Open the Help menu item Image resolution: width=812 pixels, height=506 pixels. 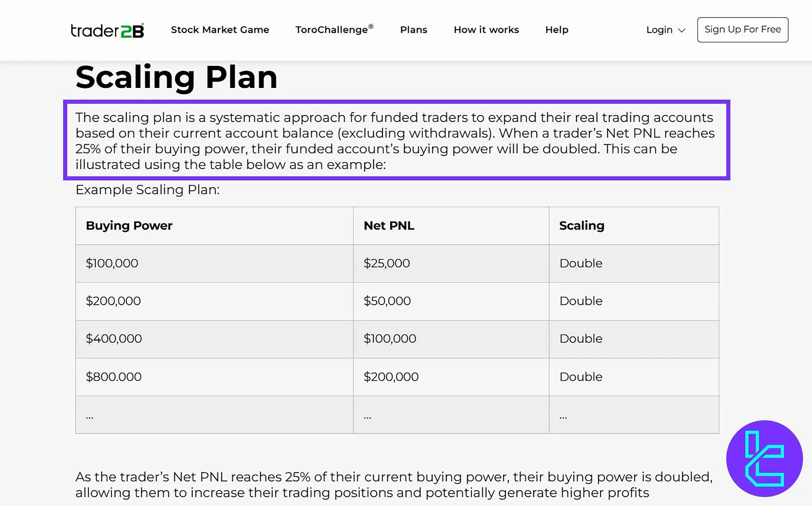556,30
